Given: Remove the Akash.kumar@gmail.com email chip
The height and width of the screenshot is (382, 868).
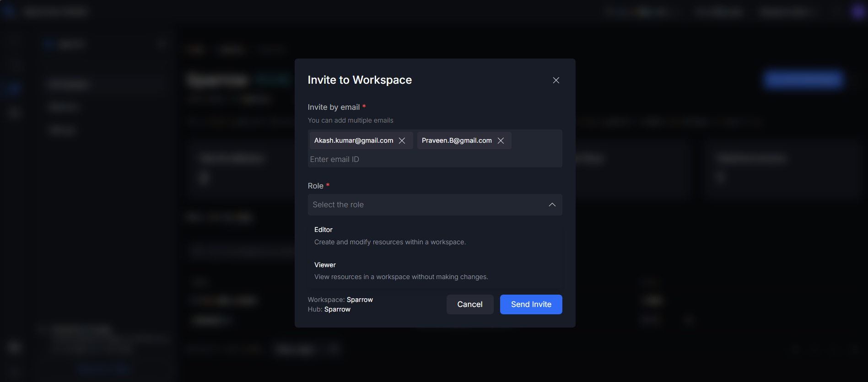Looking at the screenshot, I should pyautogui.click(x=402, y=140).
